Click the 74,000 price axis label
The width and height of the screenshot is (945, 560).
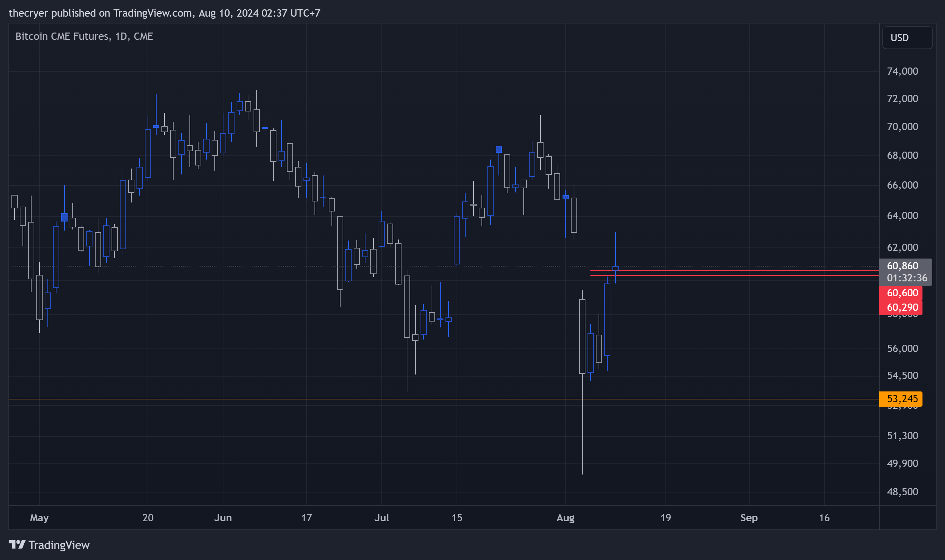[x=902, y=71]
